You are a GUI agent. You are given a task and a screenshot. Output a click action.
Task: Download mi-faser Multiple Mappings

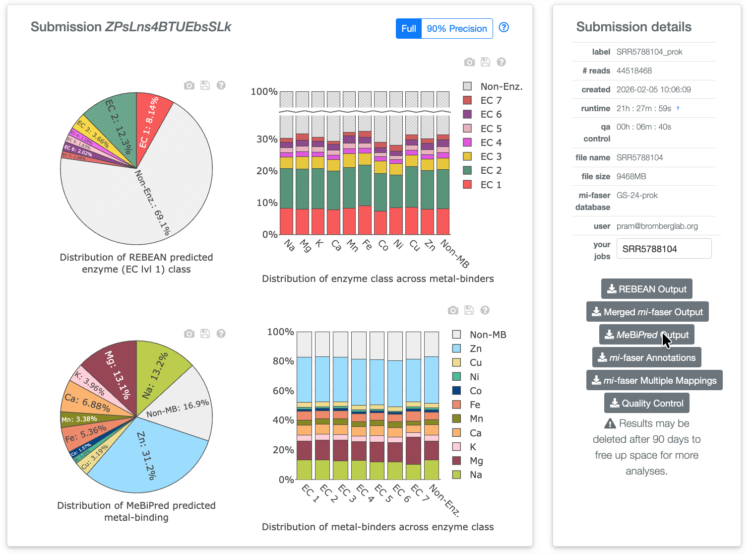pyautogui.click(x=654, y=380)
